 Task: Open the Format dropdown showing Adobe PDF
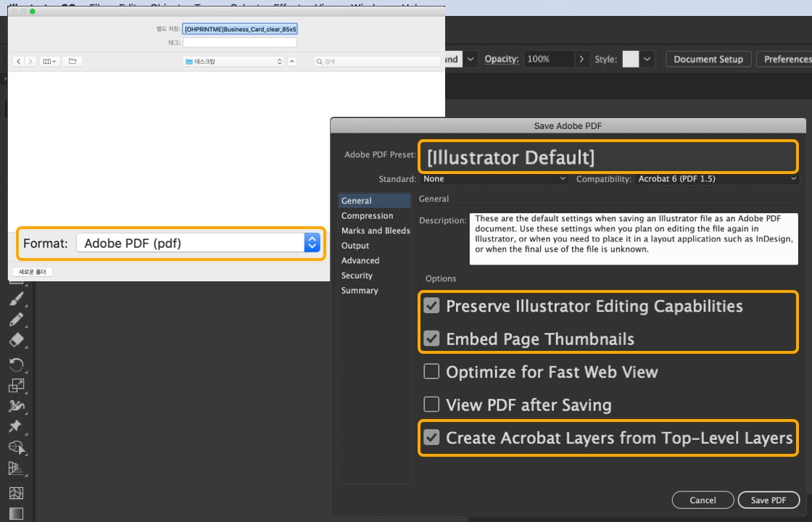[198, 243]
